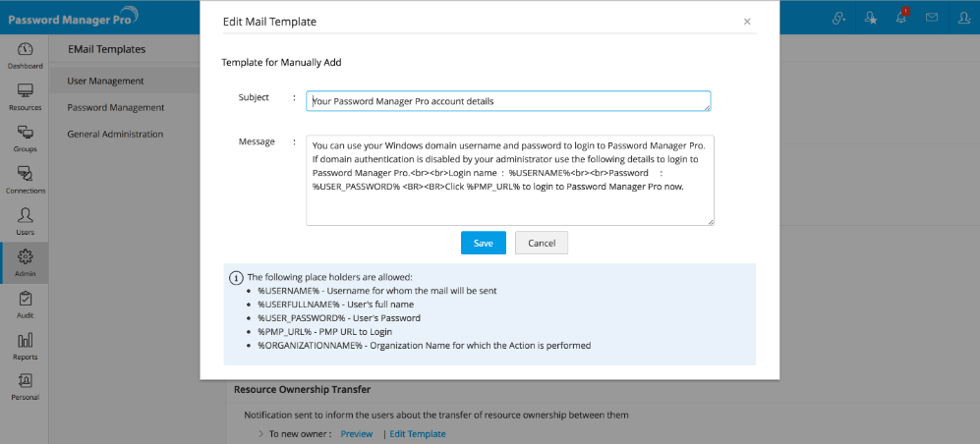Open the Groups sidebar icon
The width and height of the screenshot is (980, 444).
pos(26,138)
